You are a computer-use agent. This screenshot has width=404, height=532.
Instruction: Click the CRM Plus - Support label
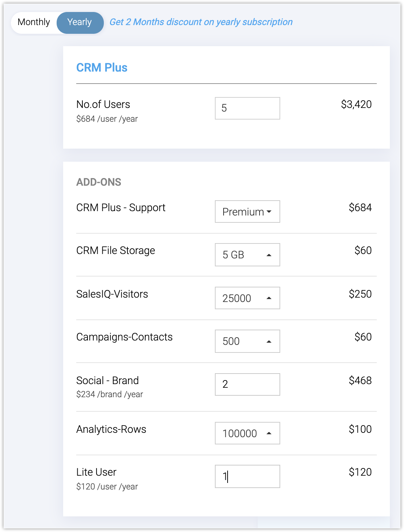coord(121,208)
